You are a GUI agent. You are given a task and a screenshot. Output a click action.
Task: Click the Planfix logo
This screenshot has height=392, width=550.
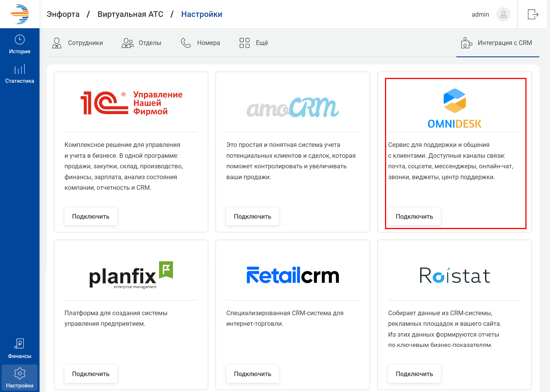pos(131,275)
